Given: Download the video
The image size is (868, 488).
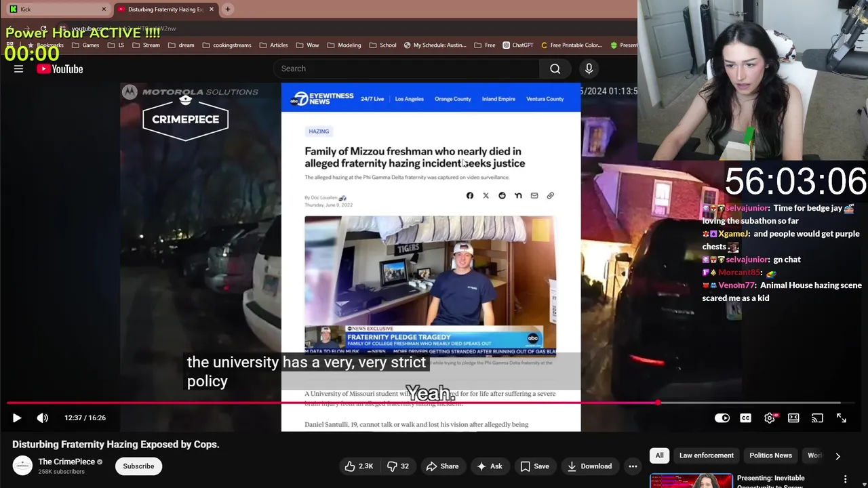Looking at the screenshot, I should pos(589,466).
